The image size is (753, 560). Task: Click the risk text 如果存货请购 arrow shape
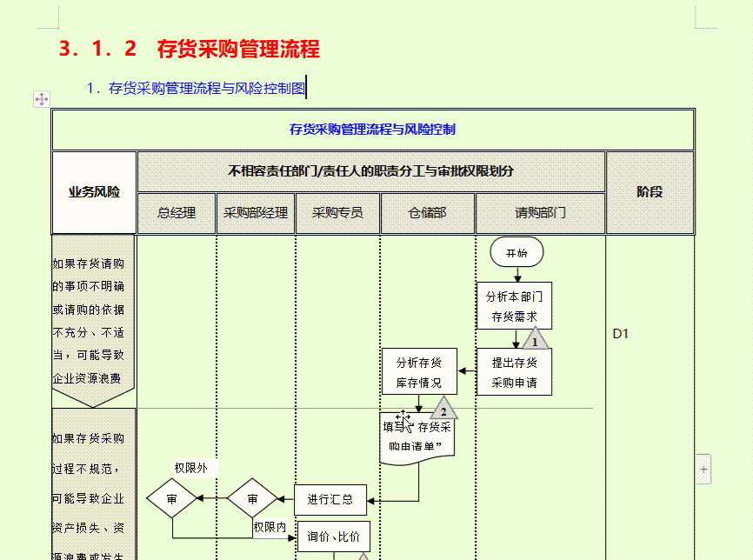(x=93, y=321)
